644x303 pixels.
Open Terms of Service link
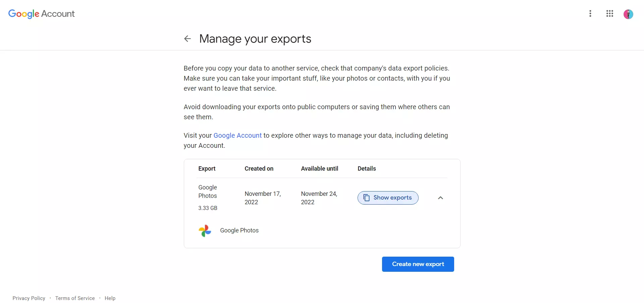coord(75,298)
